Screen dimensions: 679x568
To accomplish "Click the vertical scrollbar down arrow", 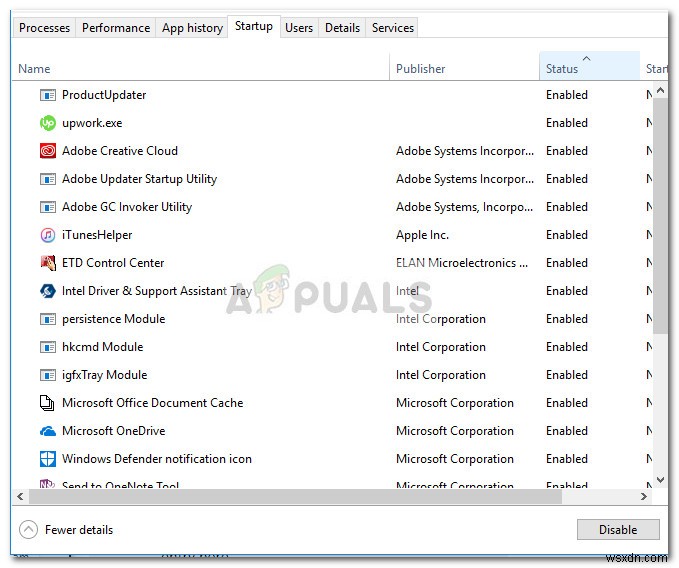I will click(660, 479).
